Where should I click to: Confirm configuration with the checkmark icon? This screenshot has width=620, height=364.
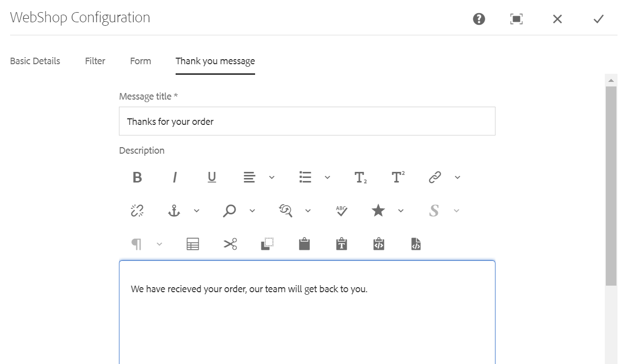(x=599, y=19)
